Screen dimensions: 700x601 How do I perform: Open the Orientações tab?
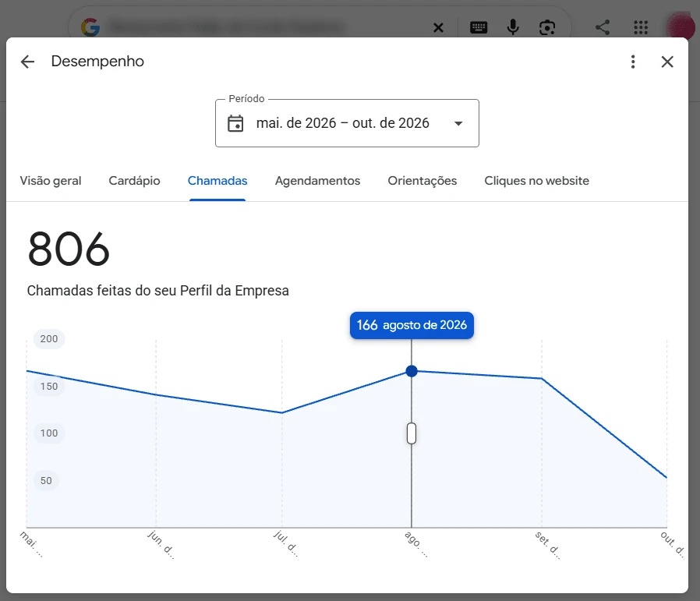(422, 181)
